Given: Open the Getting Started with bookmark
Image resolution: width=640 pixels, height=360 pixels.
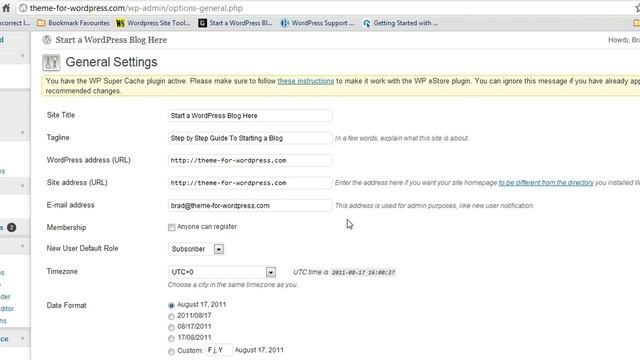Looking at the screenshot, I should 400,23.
